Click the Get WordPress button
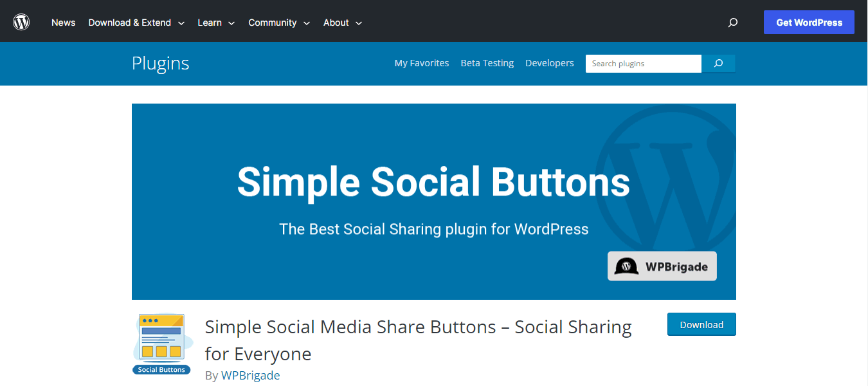Screen dimensions: 868x386 click(809, 22)
